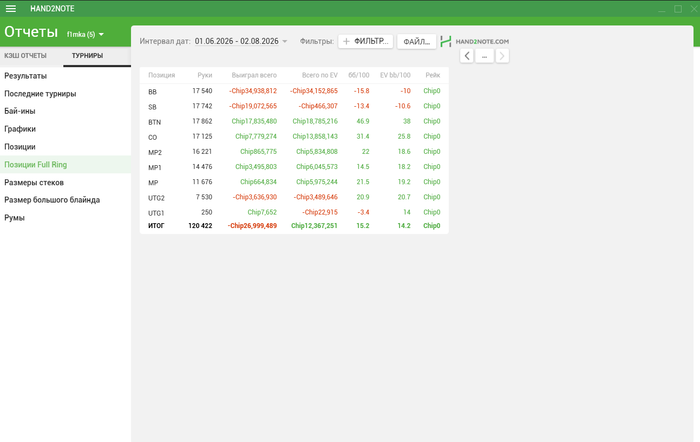Screen dimensions: 700x442
Task: Sort by Руки column header
Action: (x=205, y=75)
